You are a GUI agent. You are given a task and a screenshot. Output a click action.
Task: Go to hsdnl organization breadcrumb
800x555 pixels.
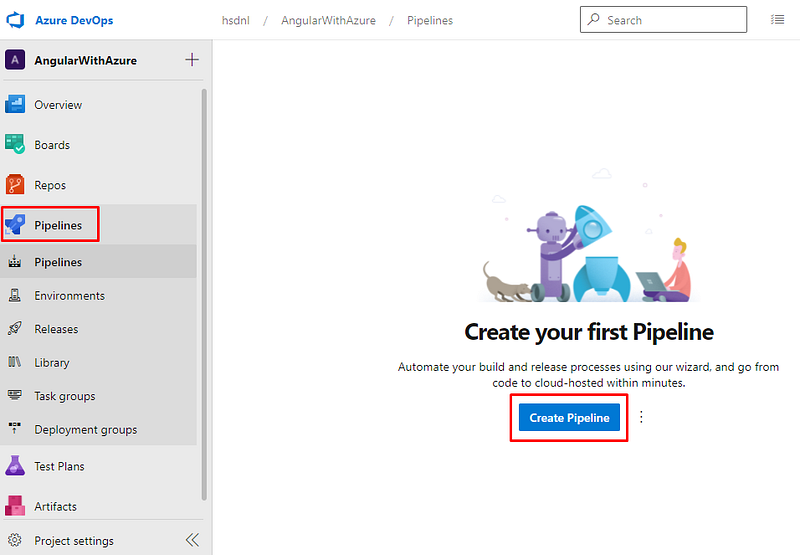236,20
